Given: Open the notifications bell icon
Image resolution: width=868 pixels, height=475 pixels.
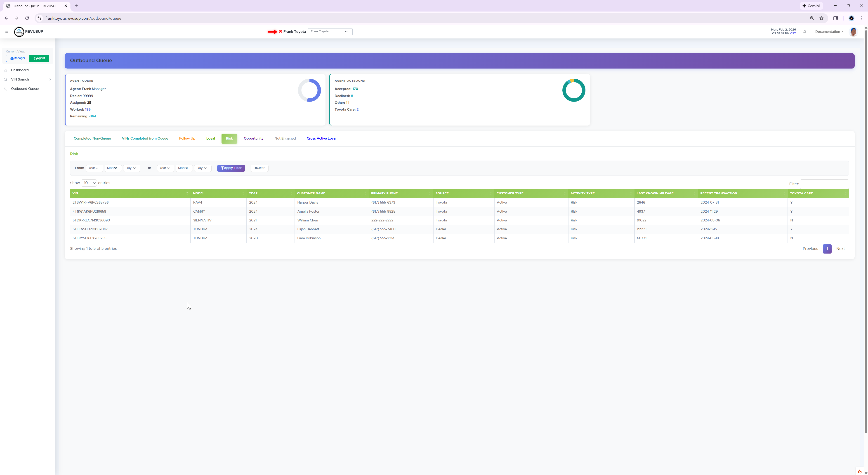Looking at the screenshot, I should point(805,32).
